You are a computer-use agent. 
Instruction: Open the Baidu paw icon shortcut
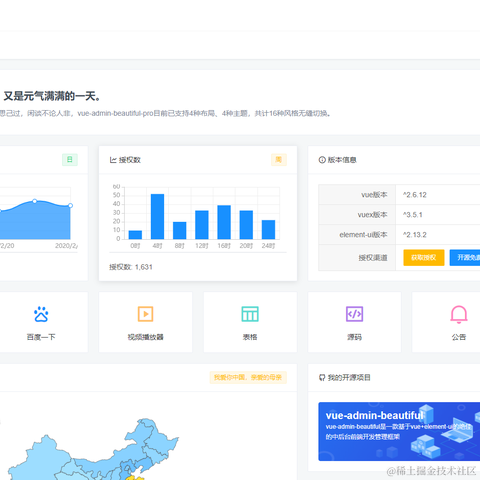[41, 314]
